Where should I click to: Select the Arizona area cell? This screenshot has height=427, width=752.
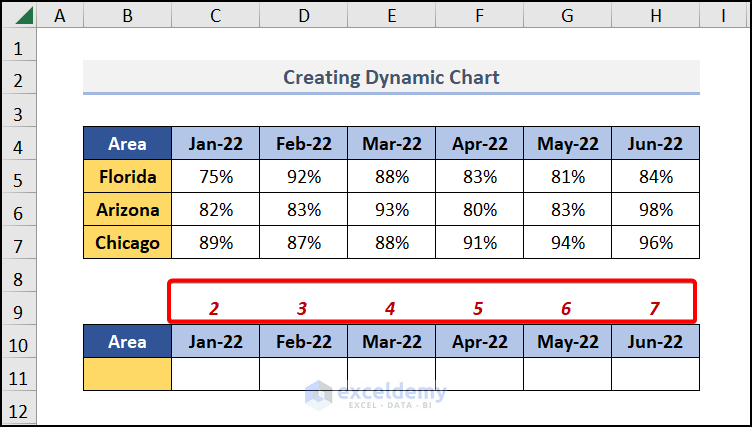127,210
